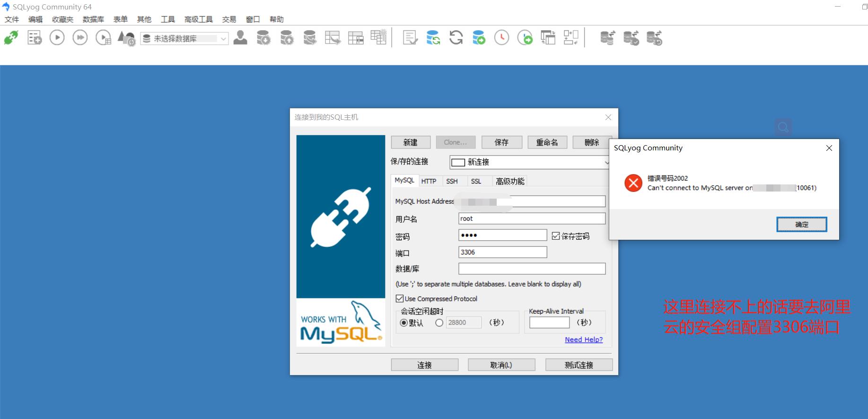Click the boxes with arrows layout icon
Image resolution: width=868 pixels, height=419 pixels.
coord(571,38)
